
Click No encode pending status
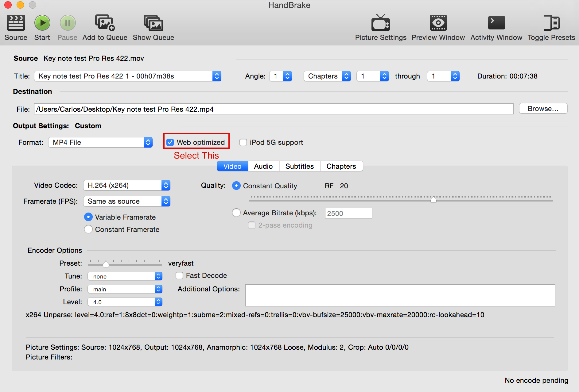click(x=537, y=380)
